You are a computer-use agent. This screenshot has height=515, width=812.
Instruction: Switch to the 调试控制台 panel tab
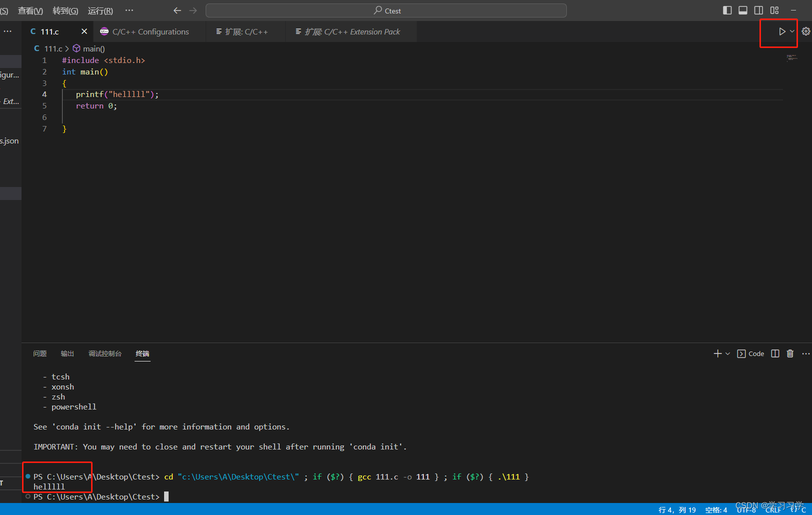tap(105, 353)
